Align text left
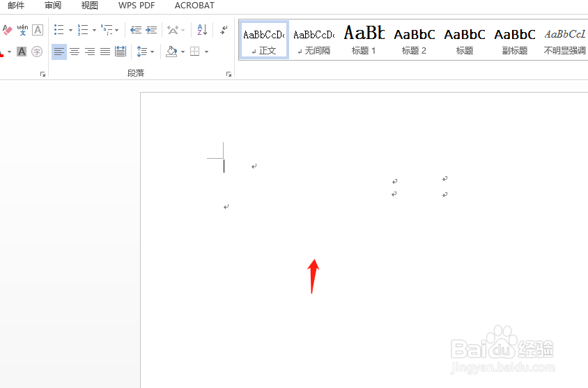The width and height of the screenshot is (588, 388). tap(59, 52)
